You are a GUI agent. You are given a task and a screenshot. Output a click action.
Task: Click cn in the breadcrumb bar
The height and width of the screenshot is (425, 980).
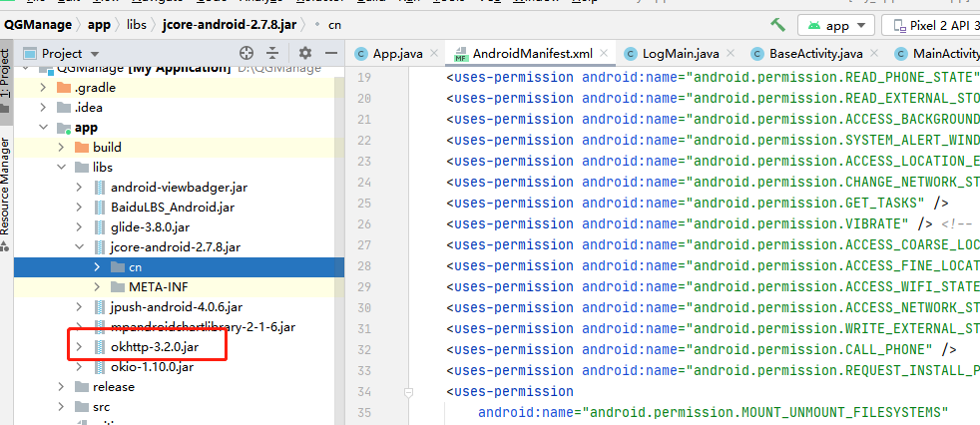click(x=334, y=25)
